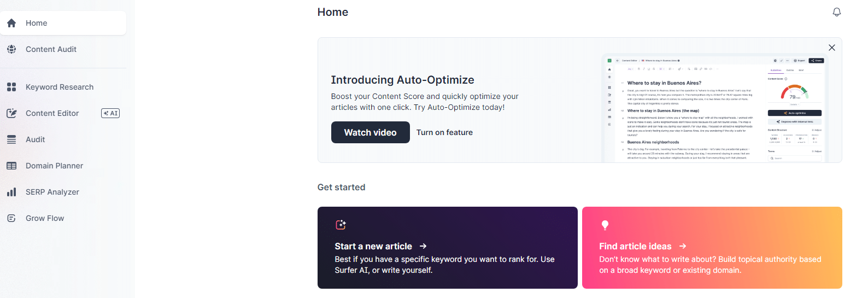Viewport: 868px width, 298px height.
Task: Click the AI badge next to Content Editor
Action: coord(110,113)
